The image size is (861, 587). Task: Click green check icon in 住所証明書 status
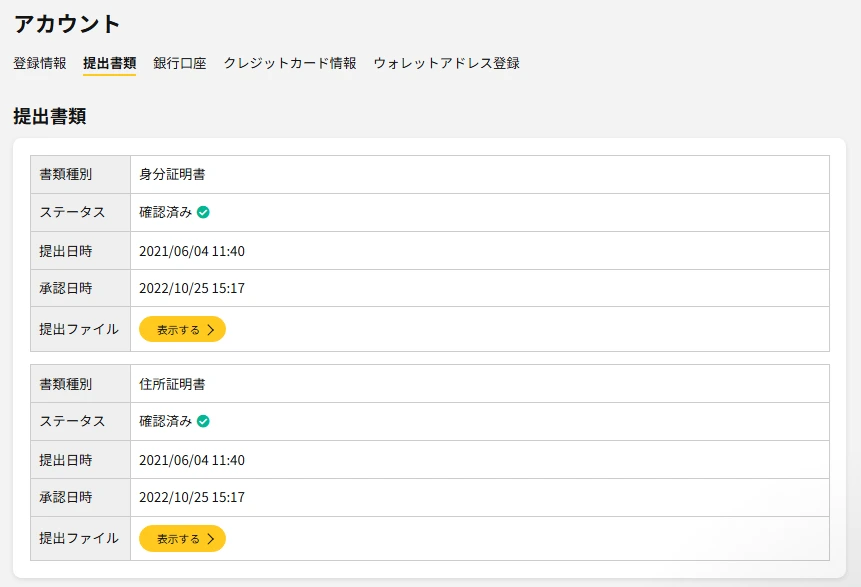click(x=203, y=422)
